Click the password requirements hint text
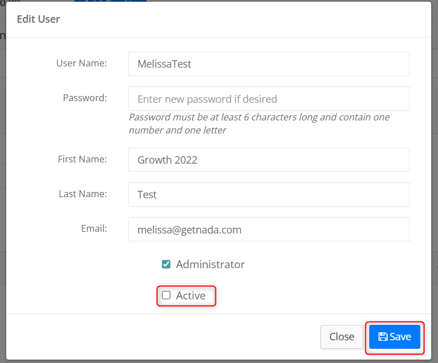The width and height of the screenshot is (438, 363). point(259,124)
